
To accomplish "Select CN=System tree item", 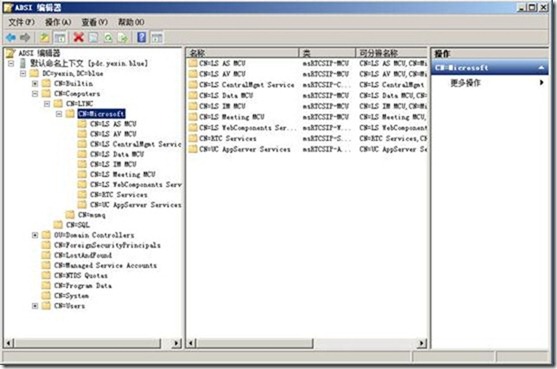I will coord(71,295).
